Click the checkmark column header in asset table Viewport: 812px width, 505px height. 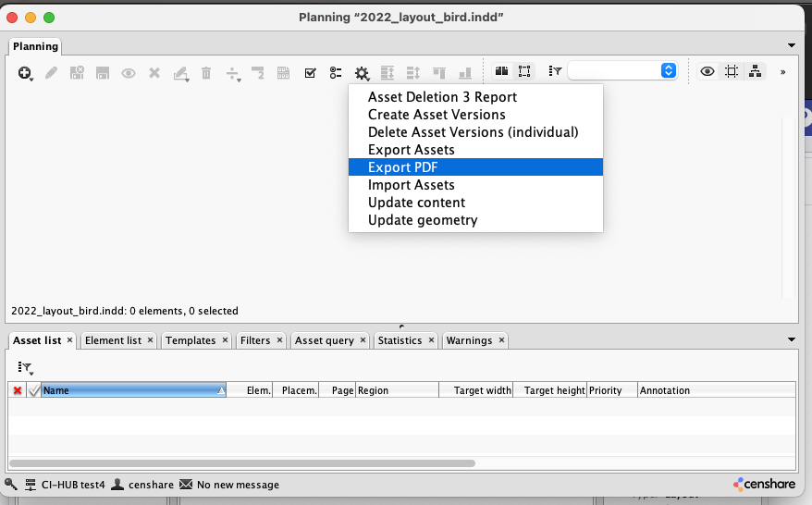pyautogui.click(x=34, y=390)
